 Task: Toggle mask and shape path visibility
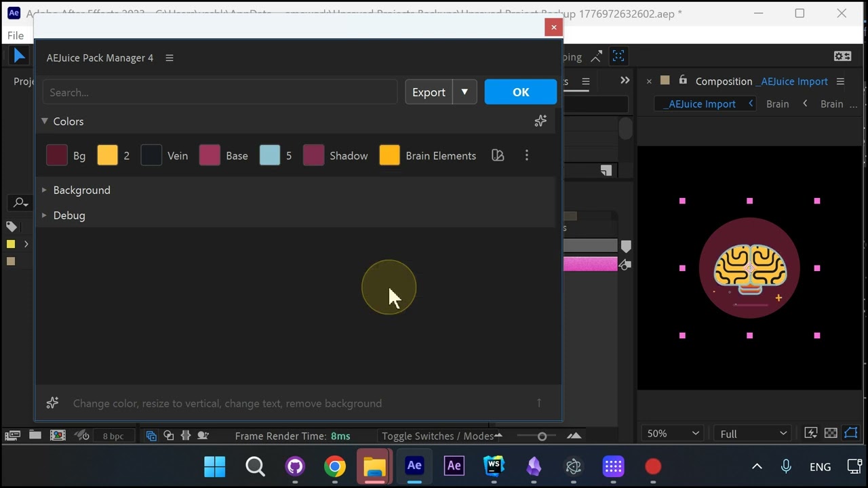(x=852, y=433)
